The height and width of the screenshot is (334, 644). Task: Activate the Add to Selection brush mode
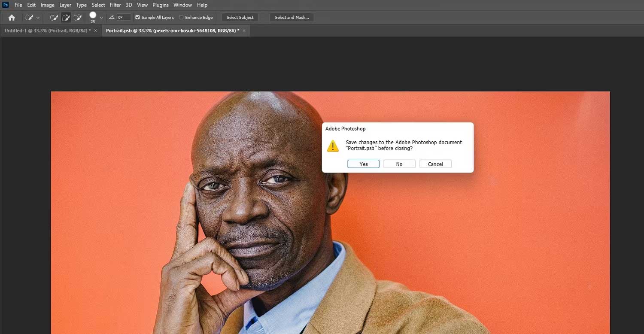66,17
